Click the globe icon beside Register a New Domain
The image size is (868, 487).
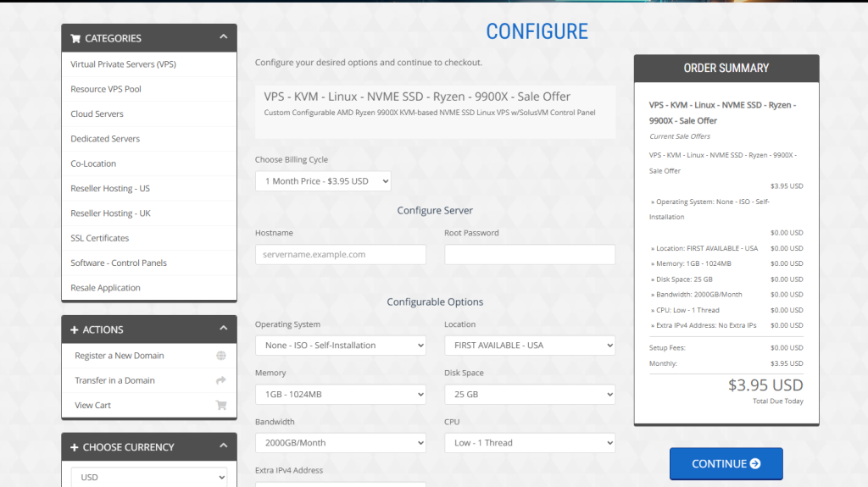point(221,356)
